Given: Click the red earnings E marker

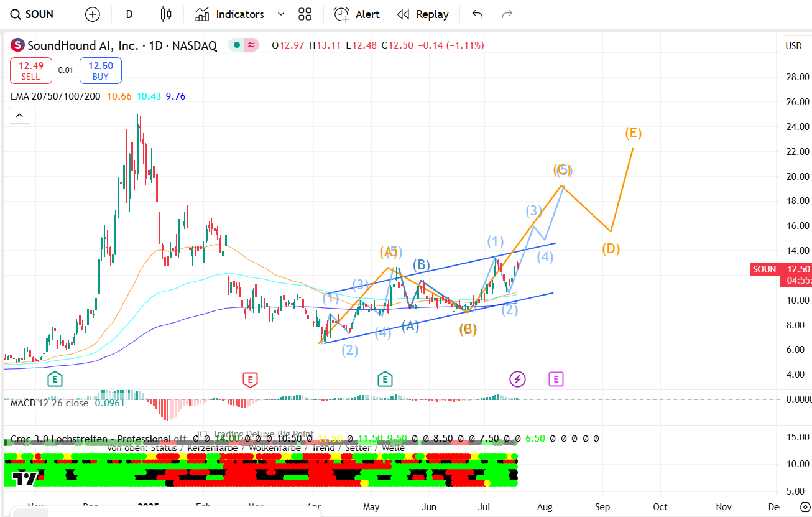Looking at the screenshot, I should 250,379.
